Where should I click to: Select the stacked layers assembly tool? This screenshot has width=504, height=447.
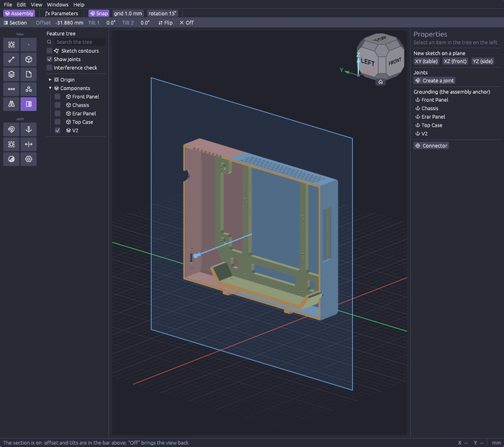(x=12, y=74)
